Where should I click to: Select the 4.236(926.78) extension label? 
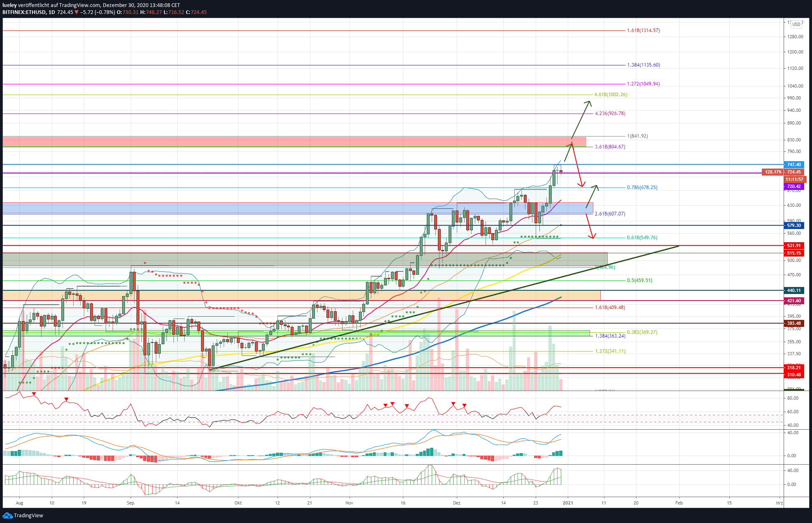click(610, 113)
